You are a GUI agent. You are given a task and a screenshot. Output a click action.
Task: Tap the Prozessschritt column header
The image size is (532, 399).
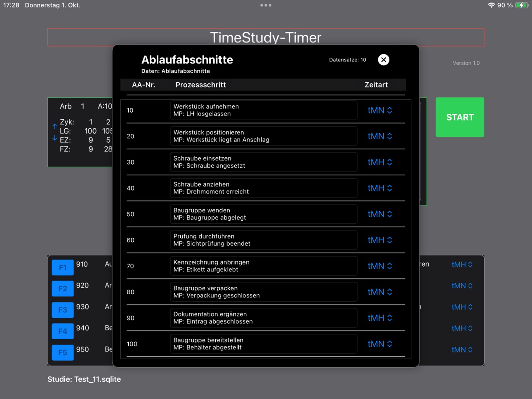(x=200, y=85)
